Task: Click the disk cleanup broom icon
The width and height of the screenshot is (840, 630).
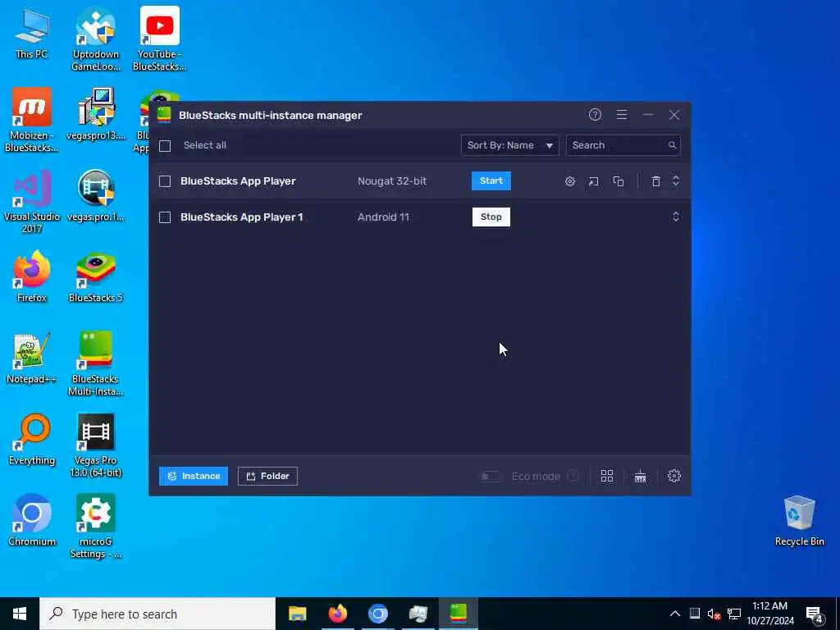Action: pyautogui.click(x=640, y=476)
